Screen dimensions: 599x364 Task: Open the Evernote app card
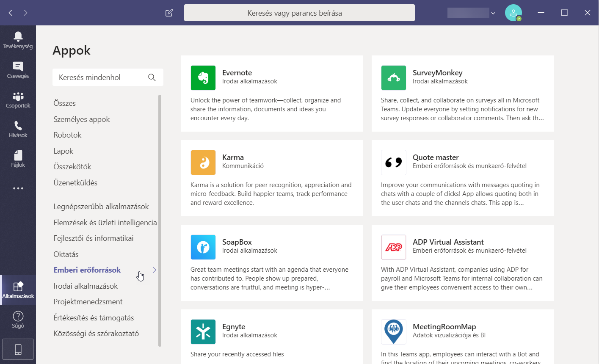coord(272,94)
